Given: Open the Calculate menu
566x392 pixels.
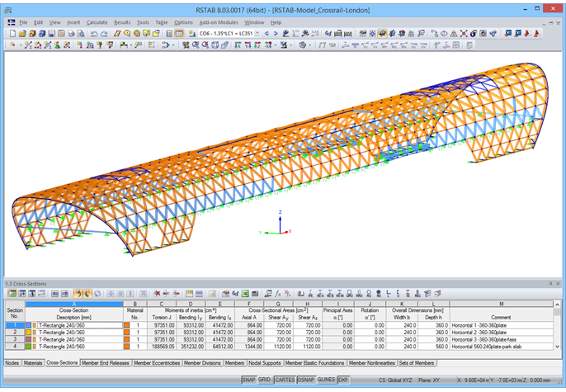Looking at the screenshot, I should (97, 22).
